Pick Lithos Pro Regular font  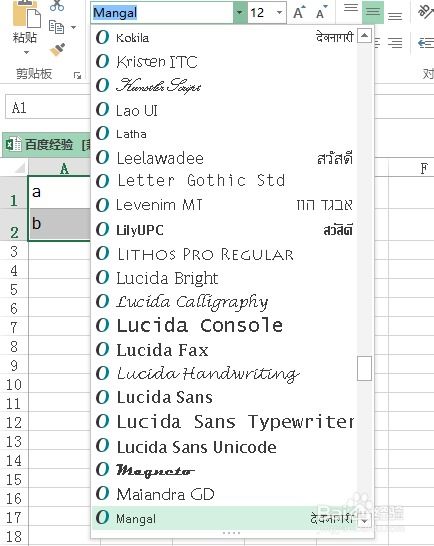pos(224,254)
